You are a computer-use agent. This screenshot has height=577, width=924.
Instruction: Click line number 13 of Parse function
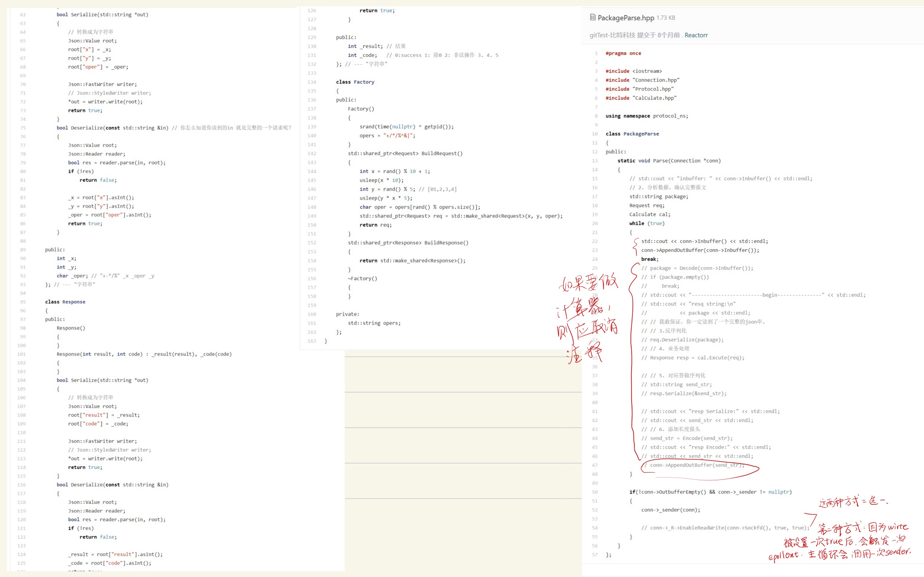[x=595, y=161]
